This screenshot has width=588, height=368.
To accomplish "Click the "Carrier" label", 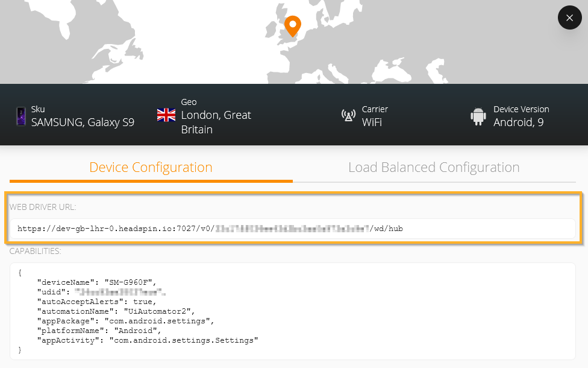I will 375,109.
